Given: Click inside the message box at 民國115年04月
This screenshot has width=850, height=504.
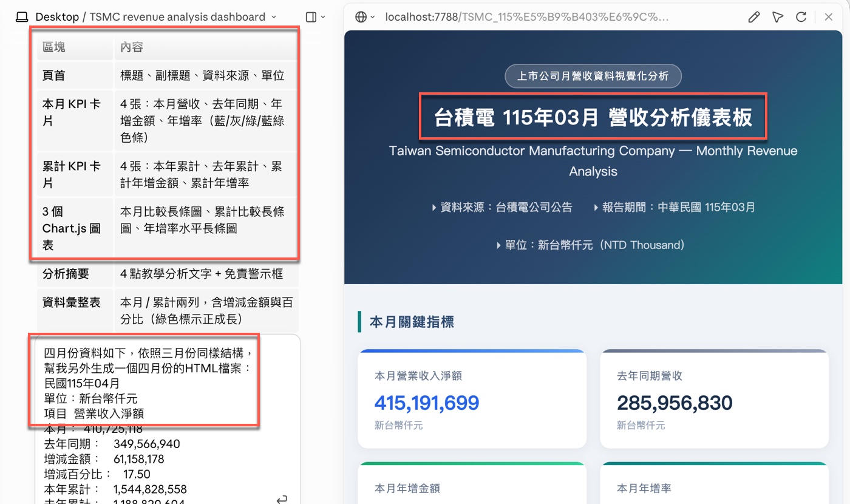Looking at the screenshot, I should (82, 383).
